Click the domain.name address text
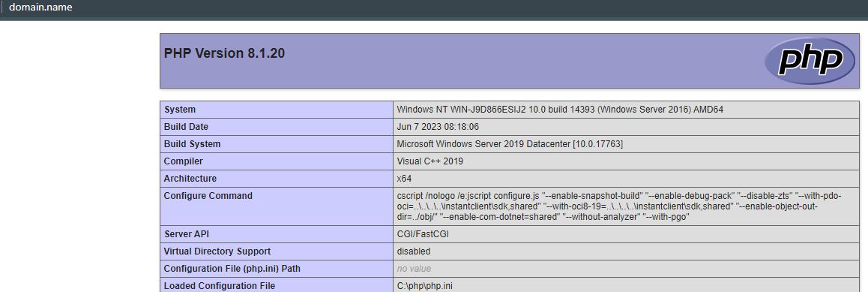Image resolution: width=868 pixels, height=292 pixels. tap(40, 8)
